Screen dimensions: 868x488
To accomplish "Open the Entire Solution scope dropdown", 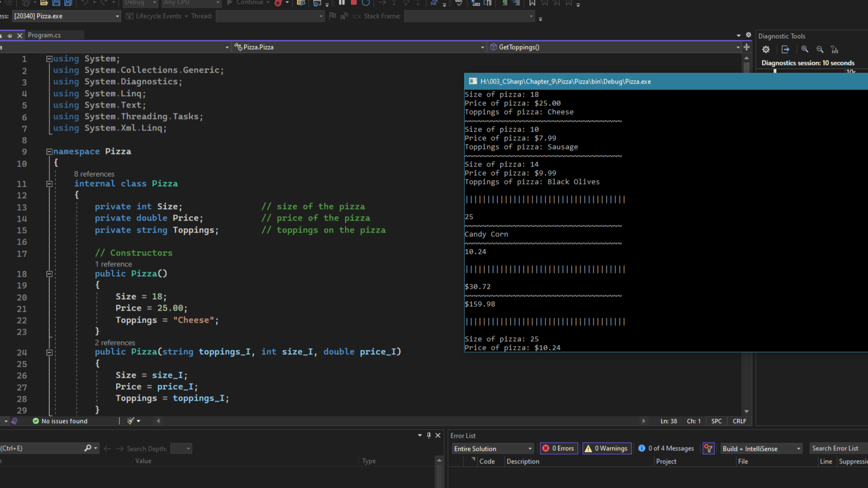I will tap(492, 449).
